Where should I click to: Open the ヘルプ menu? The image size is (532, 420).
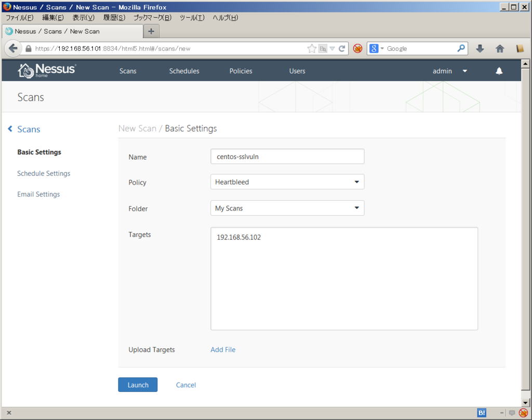tap(225, 18)
